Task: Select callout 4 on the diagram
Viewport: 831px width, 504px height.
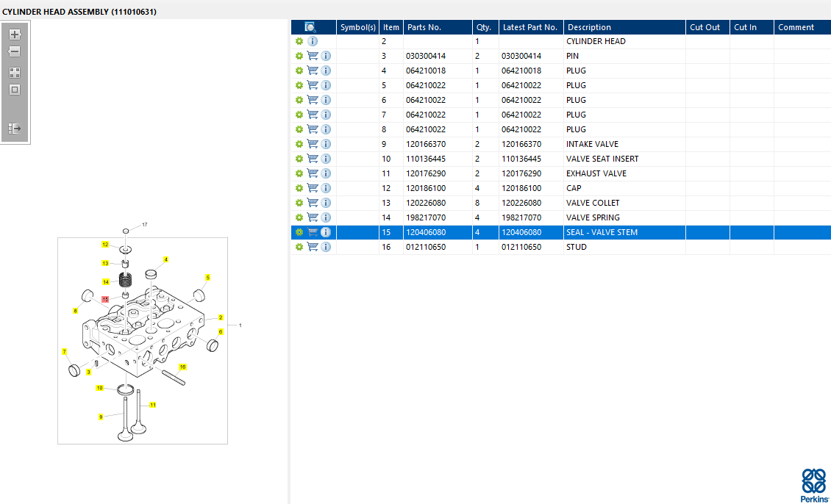Action: (x=166, y=259)
